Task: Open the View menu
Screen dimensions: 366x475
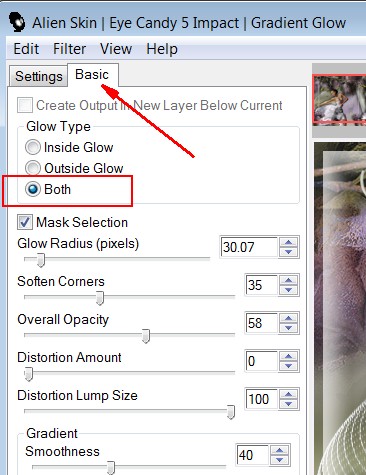Action: [x=116, y=49]
